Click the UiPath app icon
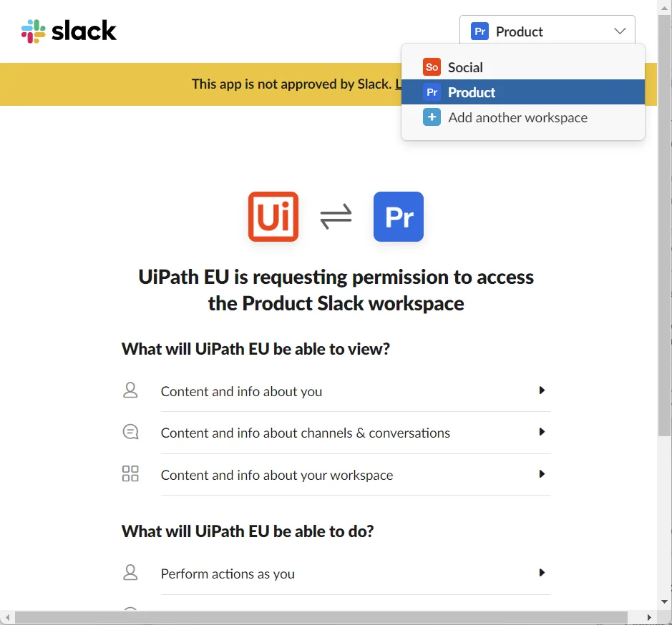672x625 pixels. point(273,217)
